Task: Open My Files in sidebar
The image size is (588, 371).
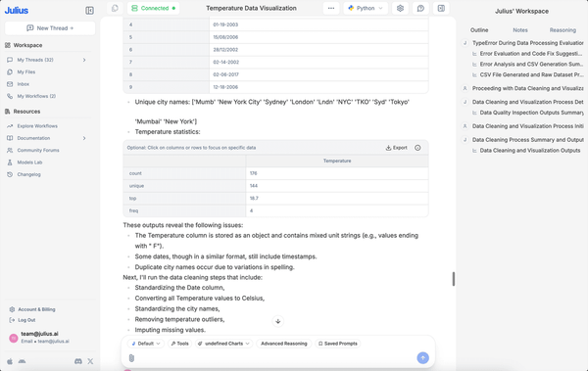Action: [x=26, y=72]
